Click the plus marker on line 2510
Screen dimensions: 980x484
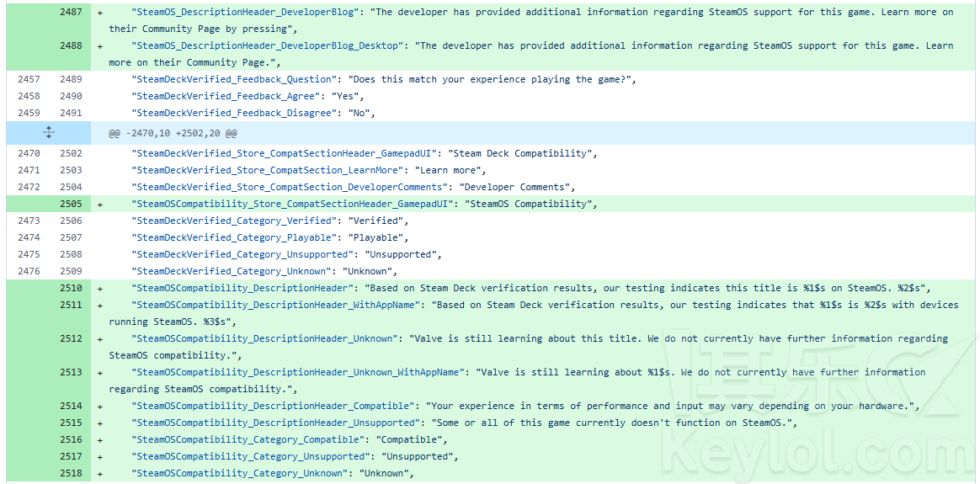(100, 289)
